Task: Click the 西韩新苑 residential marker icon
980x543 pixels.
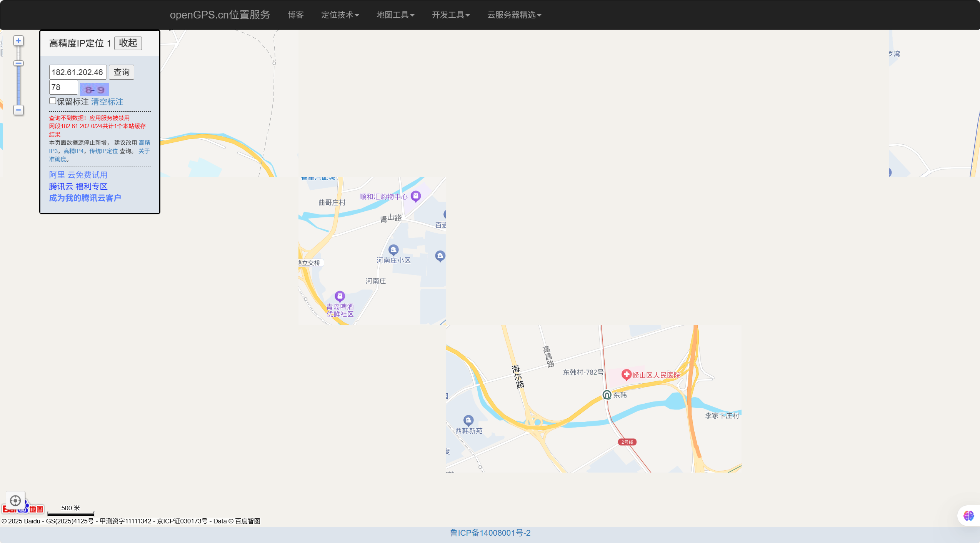Action: point(468,420)
